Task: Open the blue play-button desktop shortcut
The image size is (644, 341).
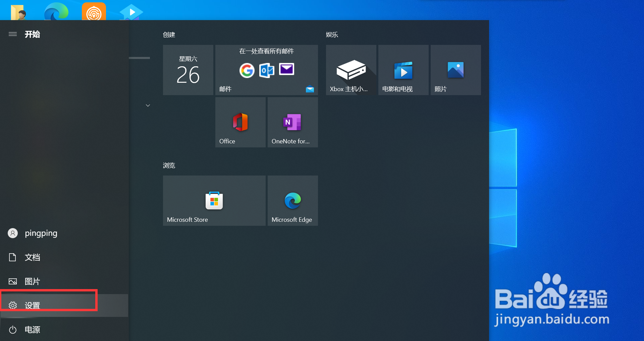Action: tap(131, 12)
